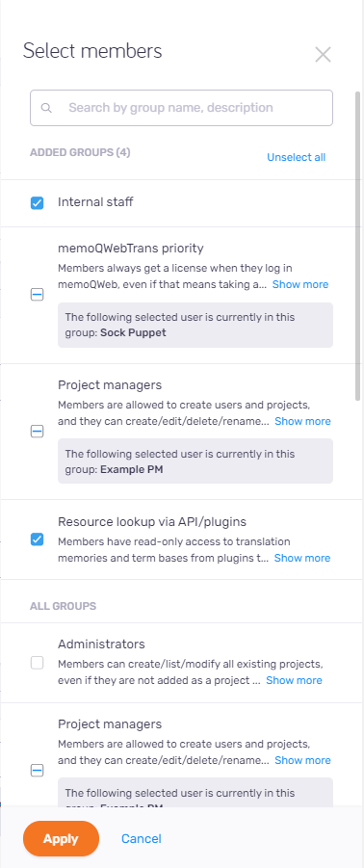This screenshot has width=364, height=868.
Task: Toggle Project managers checkbox under All Groups
Action: click(x=37, y=770)
